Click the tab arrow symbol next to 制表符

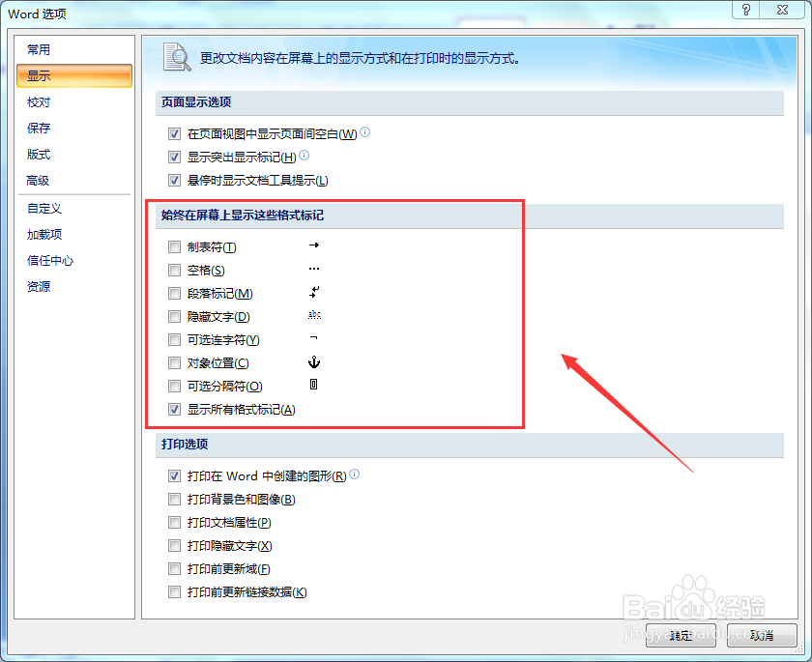(x=314, y=245)
